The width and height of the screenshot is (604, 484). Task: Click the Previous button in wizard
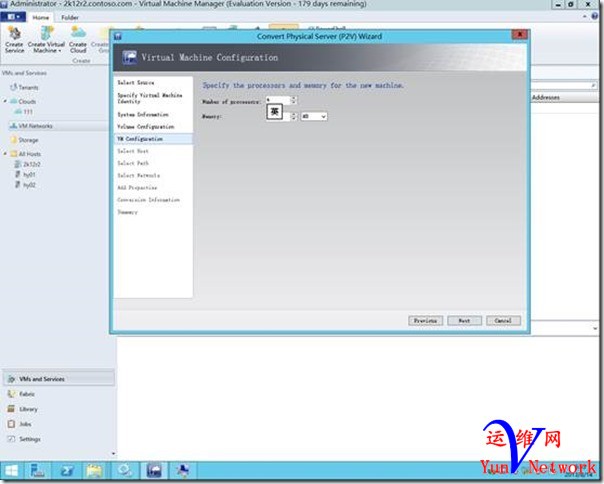click(425, 321)
